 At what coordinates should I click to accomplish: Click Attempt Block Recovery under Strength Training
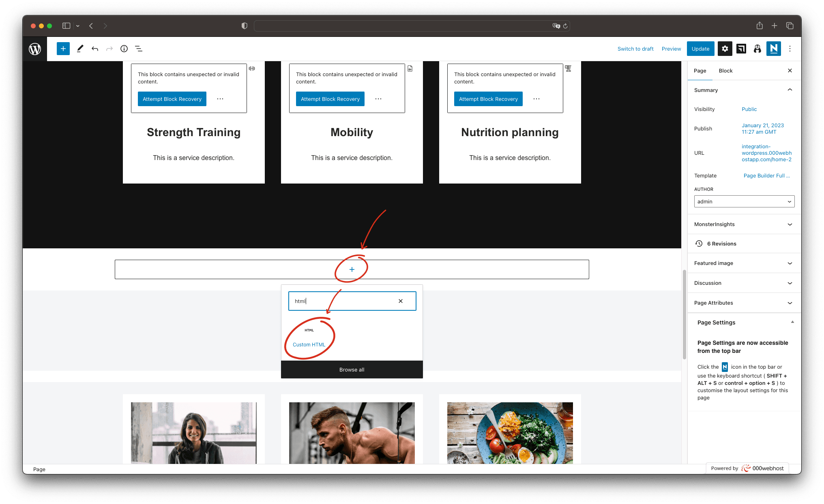pyautogui.click(x=172, y=99)
